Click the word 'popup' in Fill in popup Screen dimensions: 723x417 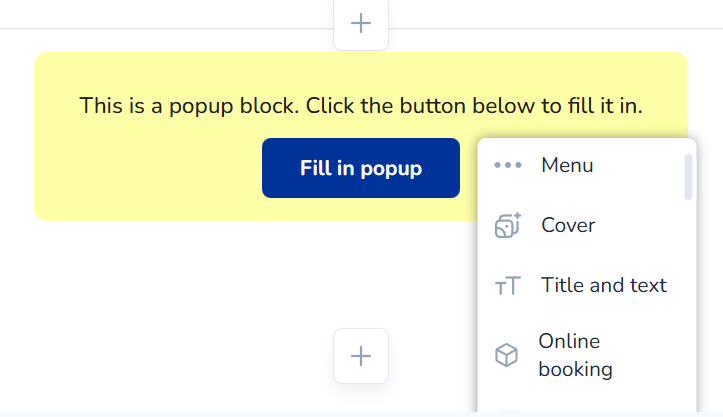pyautogui.click(x=393, y=168)
